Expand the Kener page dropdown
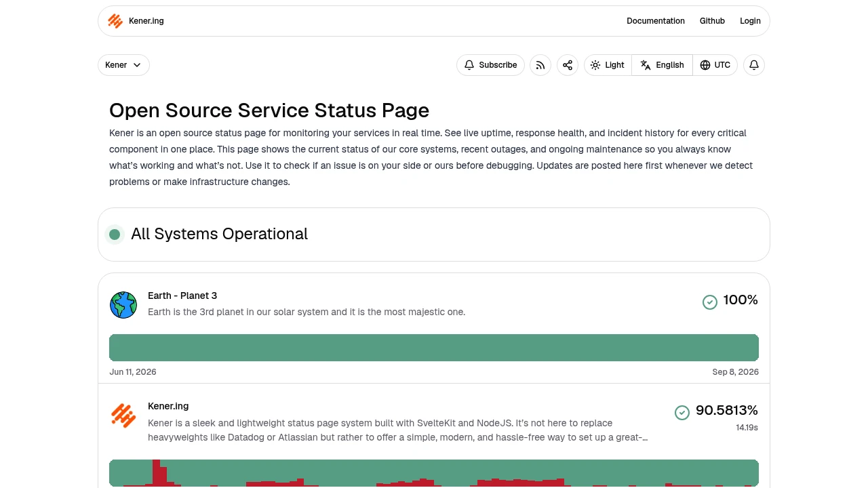 (x=123, y=65)
